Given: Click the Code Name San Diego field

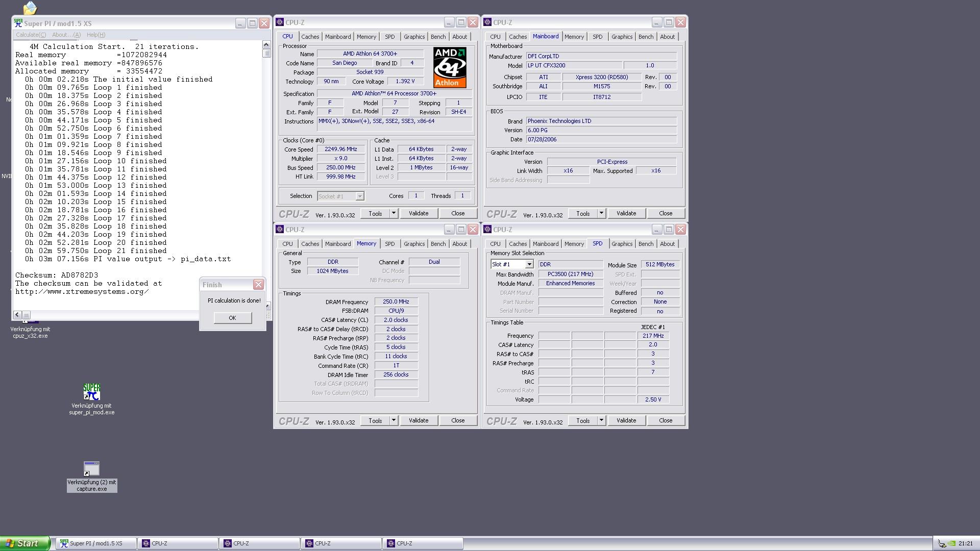Looking at the screenshot, I should pyautogui.click(x=345, y=63).
